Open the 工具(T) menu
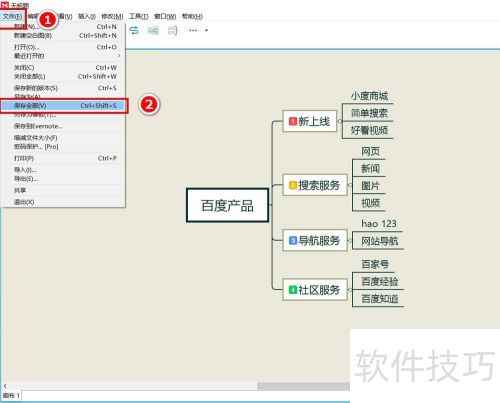Screen dimensions: 500x403 tap(139, 16)
